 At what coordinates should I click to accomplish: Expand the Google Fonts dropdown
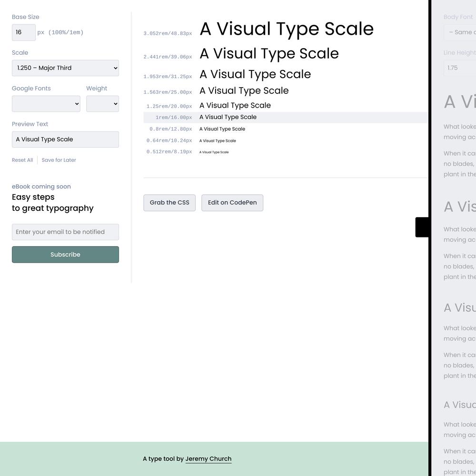(x=46, y=104)
